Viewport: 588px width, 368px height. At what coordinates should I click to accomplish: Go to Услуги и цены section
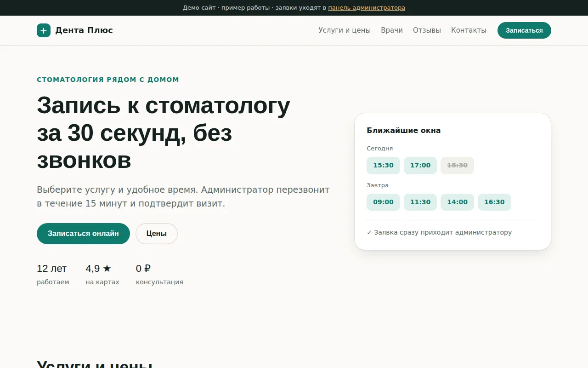pyautogui.click(x=345, y=30)
